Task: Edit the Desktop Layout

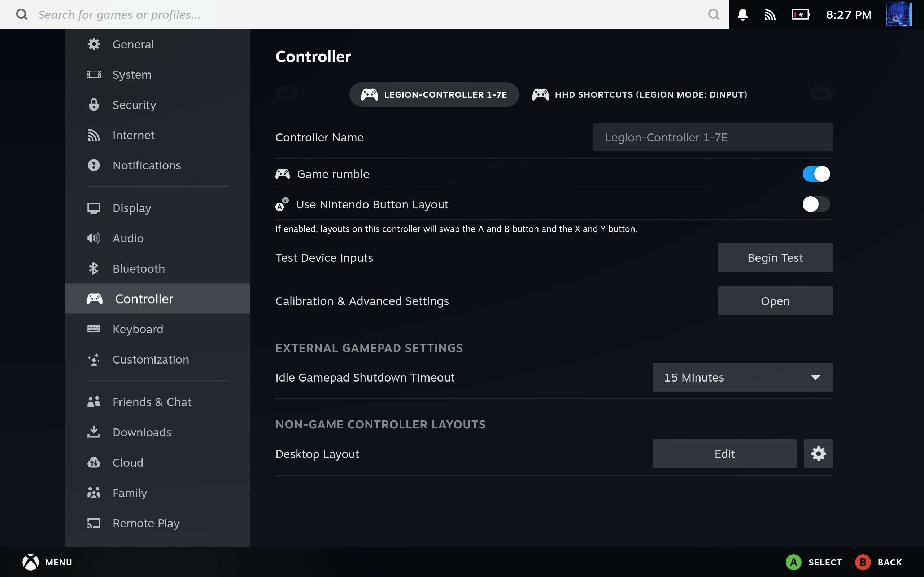Action: coord(724,454)
